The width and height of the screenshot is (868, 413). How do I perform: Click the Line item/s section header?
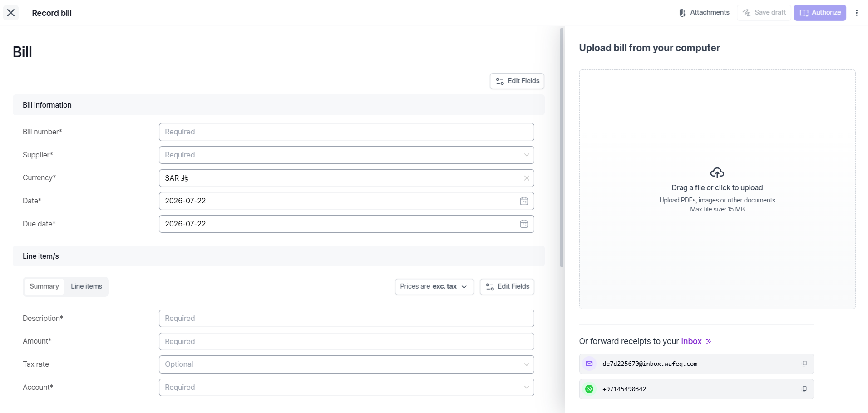(279, 256)
